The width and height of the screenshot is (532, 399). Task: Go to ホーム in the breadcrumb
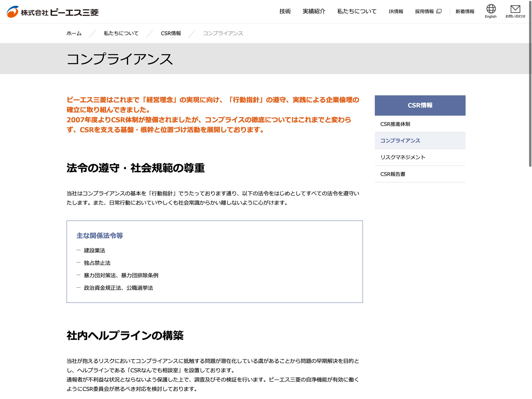point(74,33)
